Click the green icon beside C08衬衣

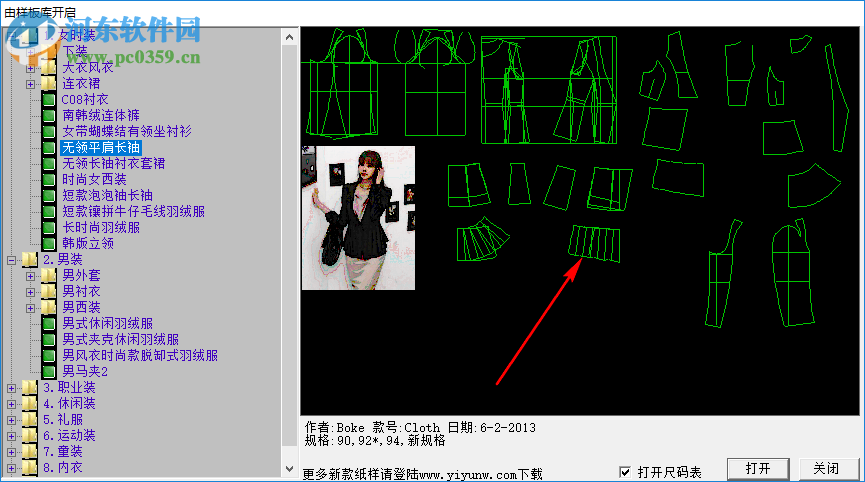pyautogui.click(x=49, y=100)
